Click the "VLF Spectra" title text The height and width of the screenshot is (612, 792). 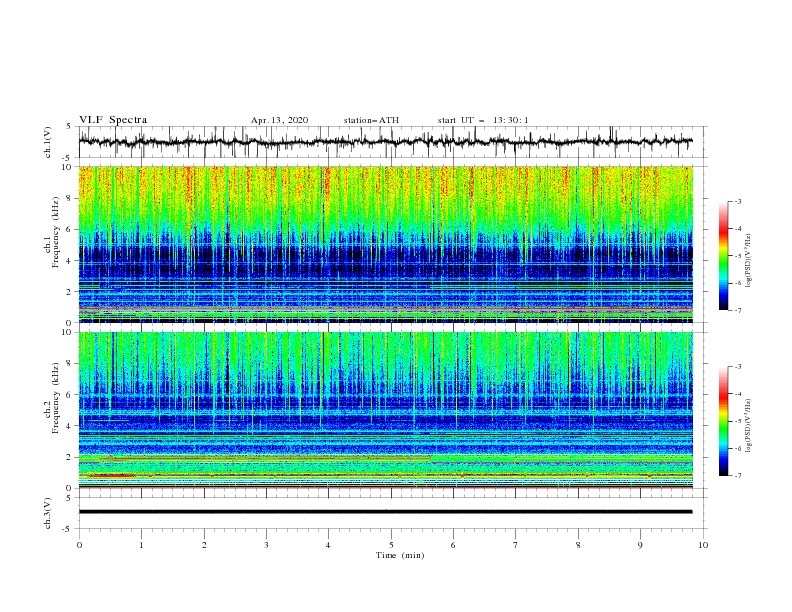[113, 120]
